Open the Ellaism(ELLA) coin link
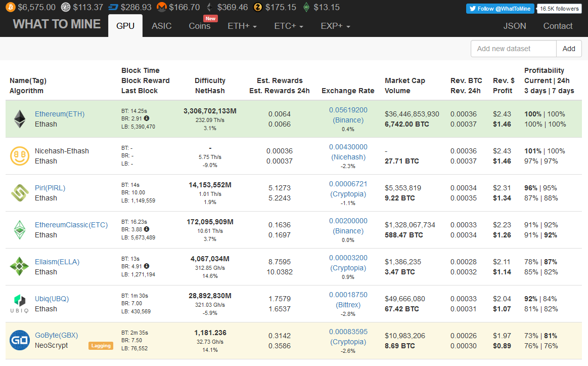588x366 pixels. pos(57,262)
